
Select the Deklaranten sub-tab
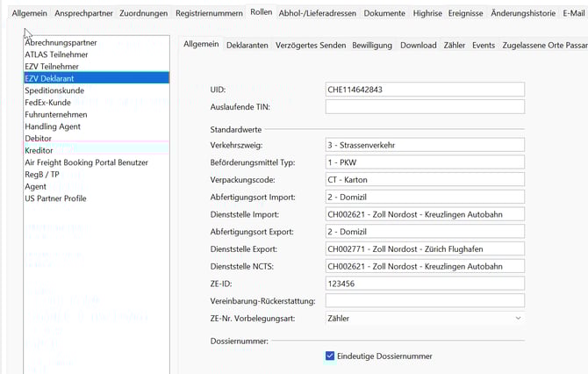[x=247, y=45]
